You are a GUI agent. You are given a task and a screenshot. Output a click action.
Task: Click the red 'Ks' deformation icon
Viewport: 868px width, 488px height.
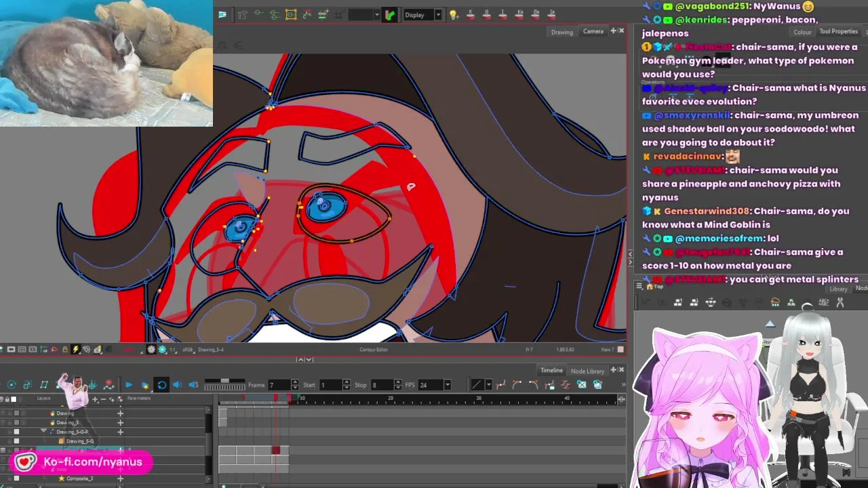[x=519, y=15]
